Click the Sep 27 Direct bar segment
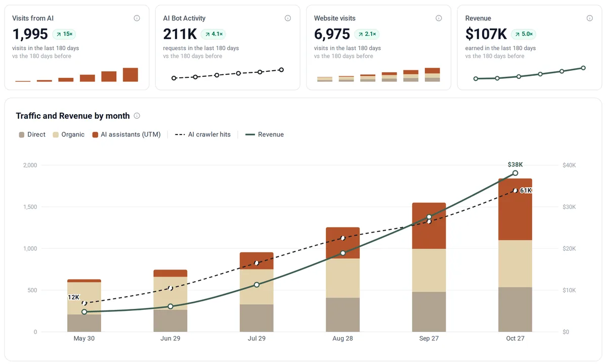Viewport: 607px width, 364px height. point(429,312)
